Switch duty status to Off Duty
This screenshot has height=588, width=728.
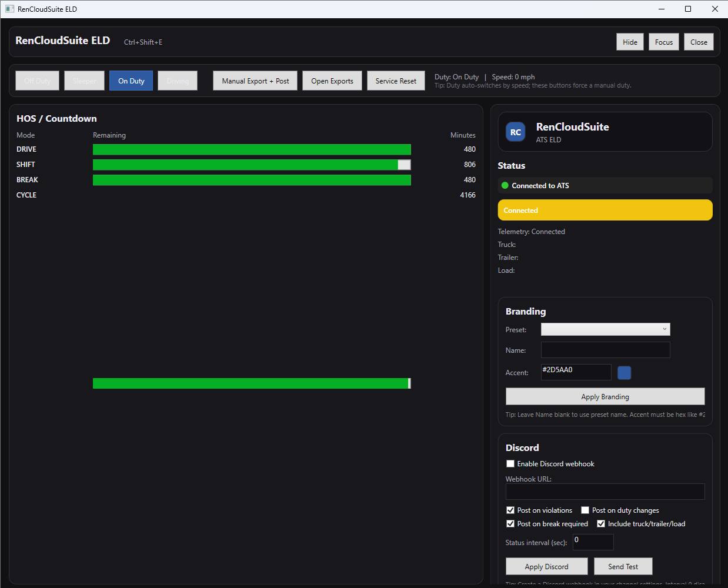(37, 81)
